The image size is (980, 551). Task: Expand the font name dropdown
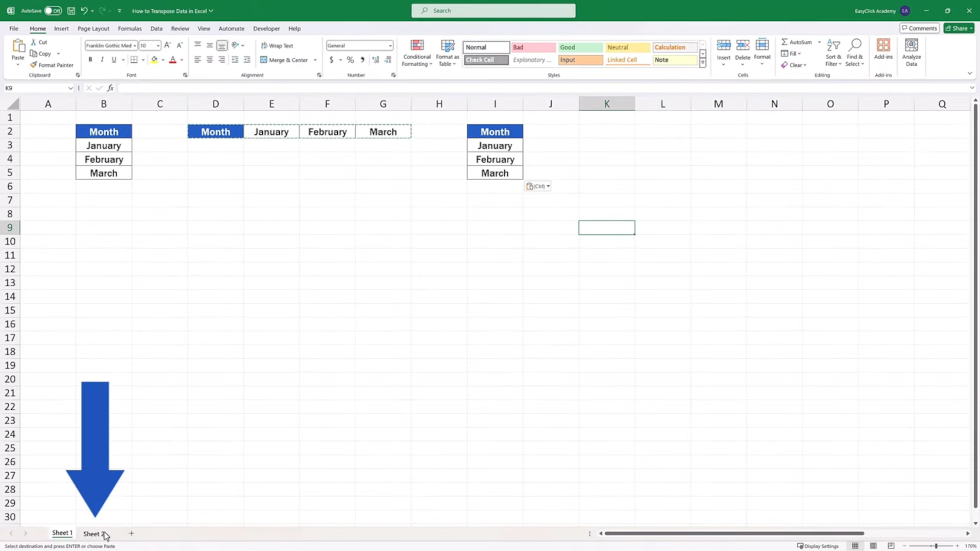coord(135,45)
